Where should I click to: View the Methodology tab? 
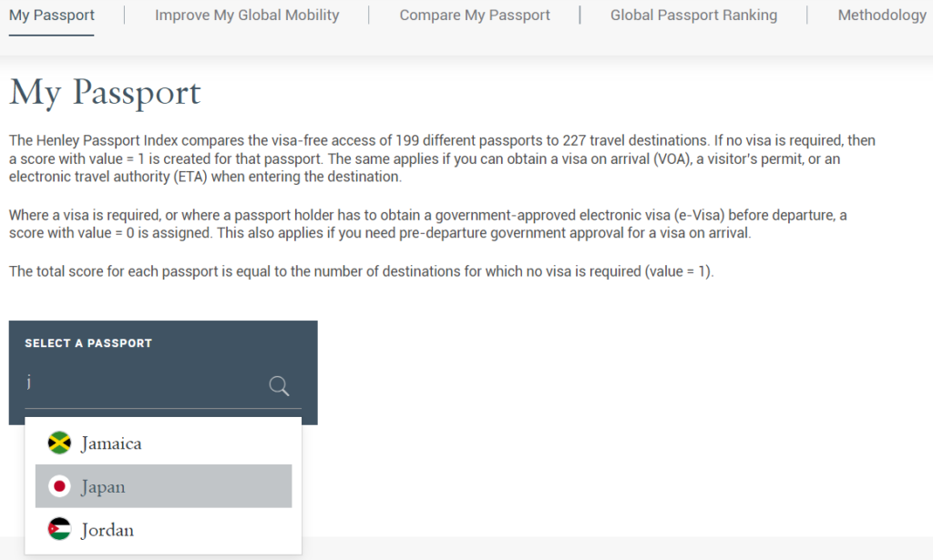pyautogui.click(x=882, y=15)
